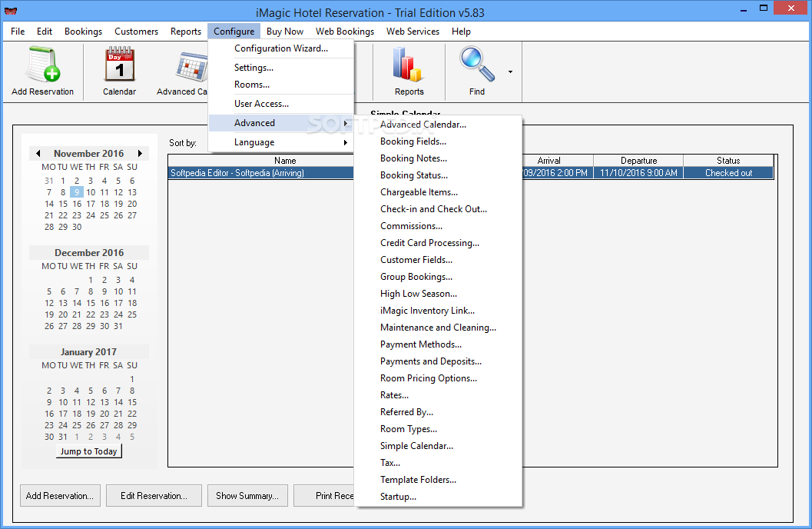Click the Jump to Today button
The height and width of the screenshot is (529, 812).
click(x=89, y=451)
